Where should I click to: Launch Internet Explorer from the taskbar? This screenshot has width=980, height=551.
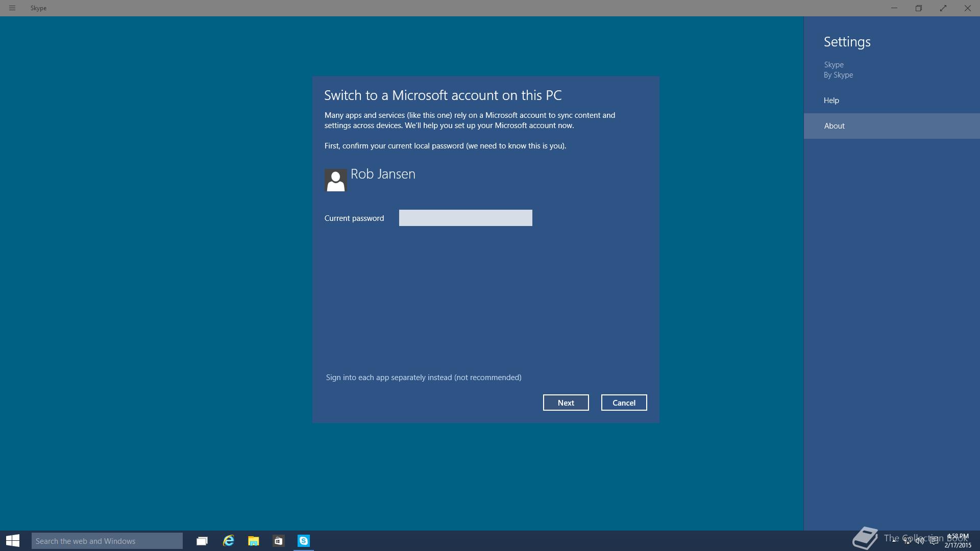tap(228, 541)
